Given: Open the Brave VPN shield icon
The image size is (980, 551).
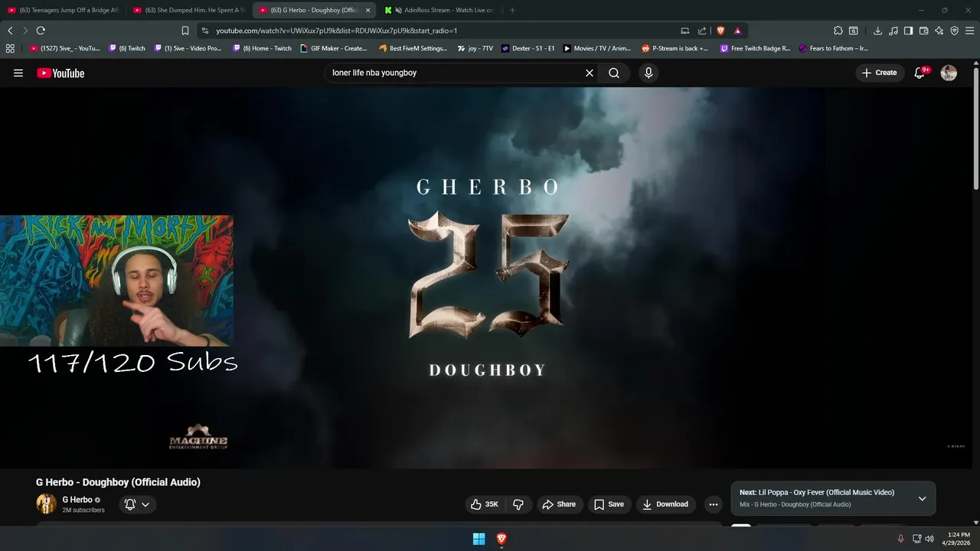Looking at the screenshot, I should click(954, 31).
